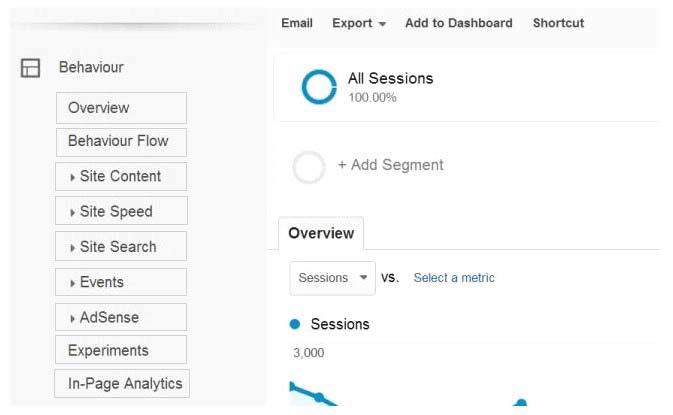Select the Overview tab
This screenshot has height=415, width=673.
(x=321, y=233)
